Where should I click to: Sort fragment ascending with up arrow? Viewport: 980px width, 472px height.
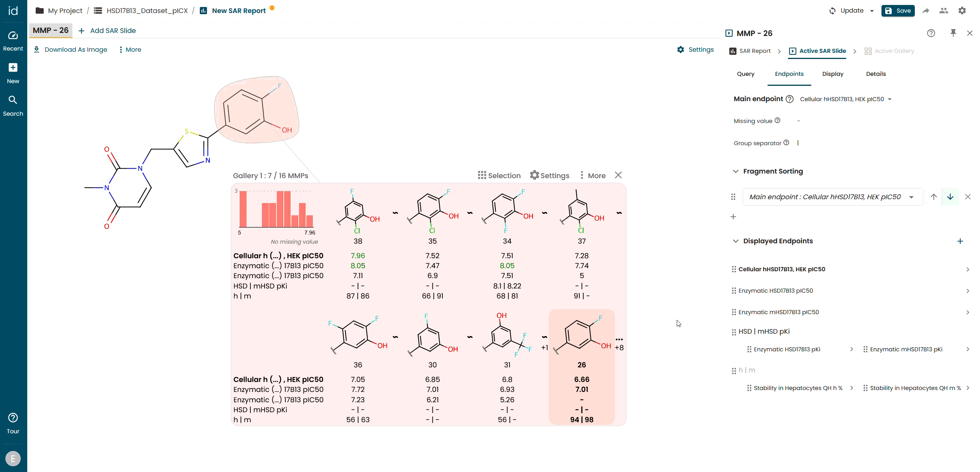click(934, 197)
